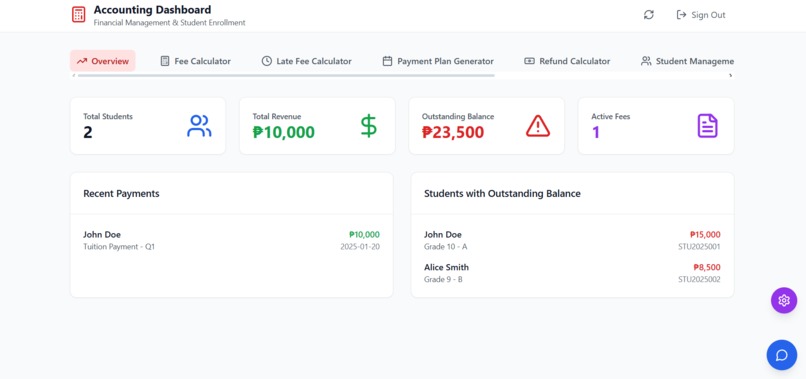Go to the Refund Calculator tab
The image size is (806, 379).
click(x=567, y=61)
